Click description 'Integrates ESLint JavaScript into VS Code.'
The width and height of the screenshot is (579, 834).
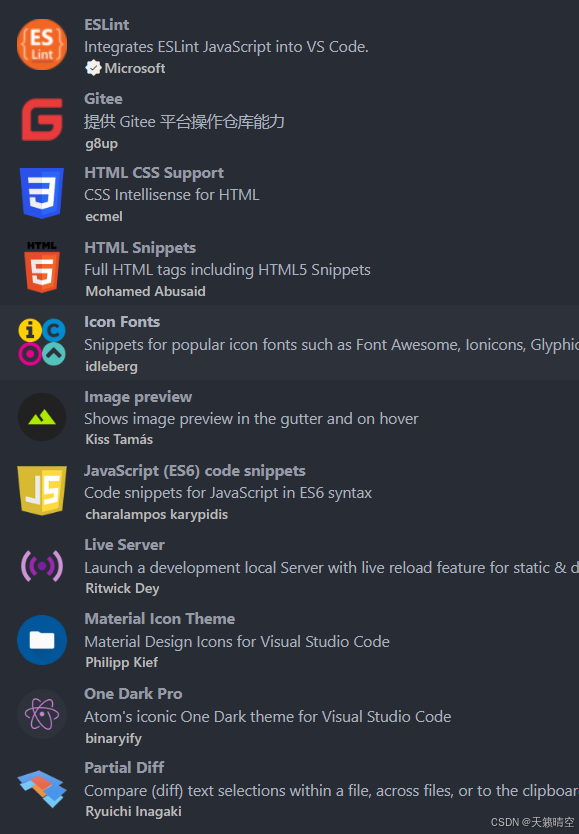[226, 47]
